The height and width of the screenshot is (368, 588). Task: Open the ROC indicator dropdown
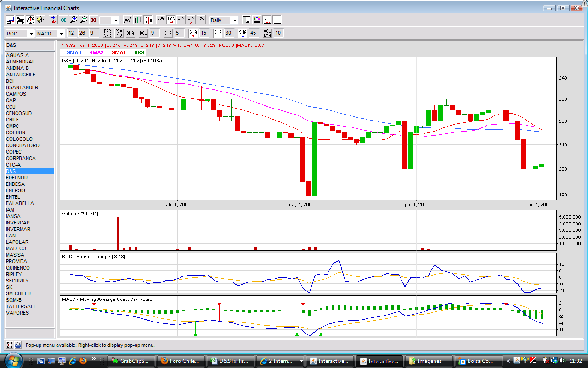[x=20, y=34]
